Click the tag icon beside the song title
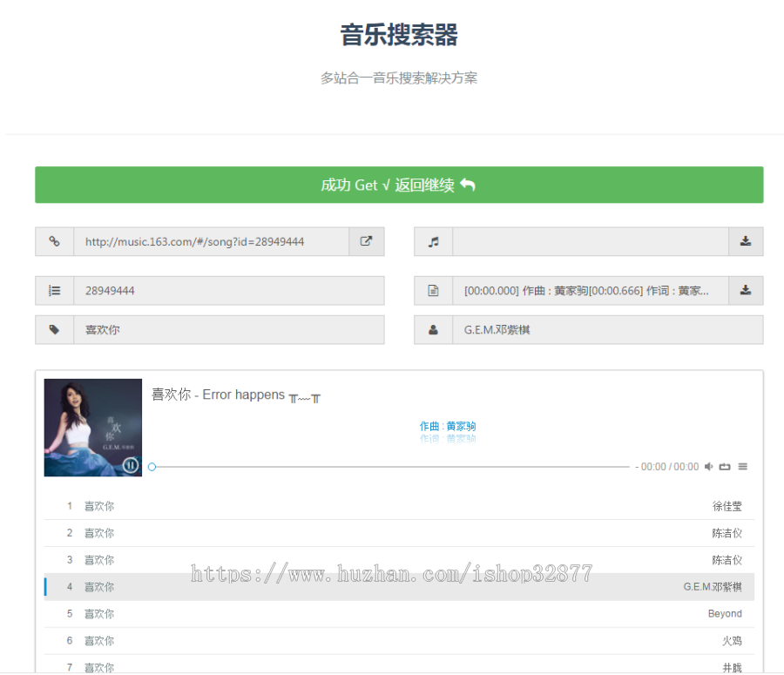Image resolution: width=784 pixels, height=675 pixels. click(x=55, y=329)
